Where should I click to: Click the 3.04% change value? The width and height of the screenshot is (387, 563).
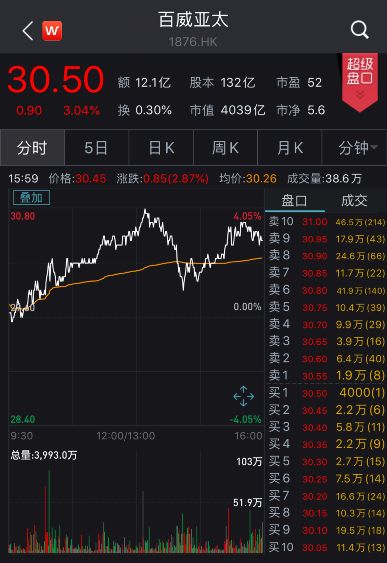pyautogui.click(x=81, y=110)
